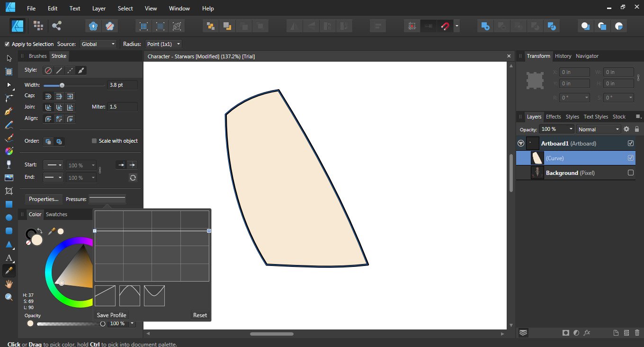Image resolution: width=644 pixels, height=347 pixels.
Task: Select the Pen tool
Action: 9,111
